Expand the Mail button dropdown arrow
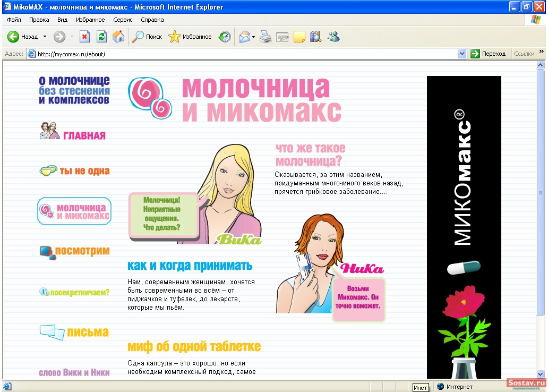The height and width of the screenshot is (392, 548). pyautogui.click(x=253, y=36)
